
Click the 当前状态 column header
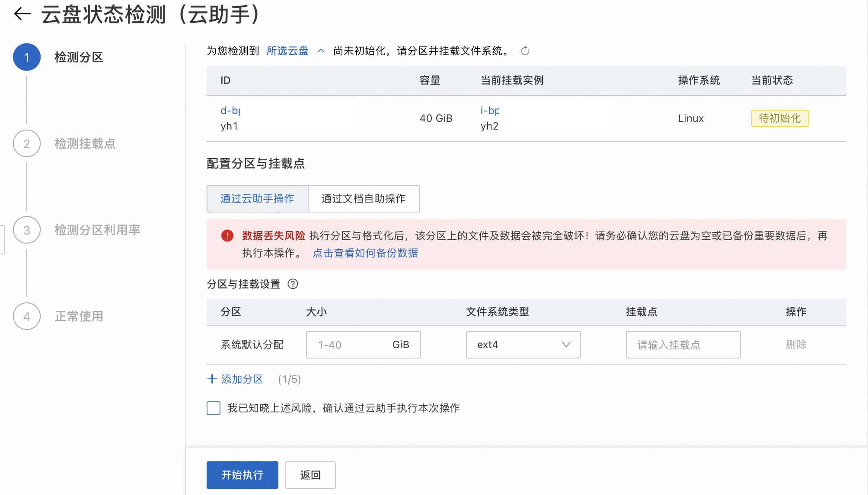click(772, 80)
